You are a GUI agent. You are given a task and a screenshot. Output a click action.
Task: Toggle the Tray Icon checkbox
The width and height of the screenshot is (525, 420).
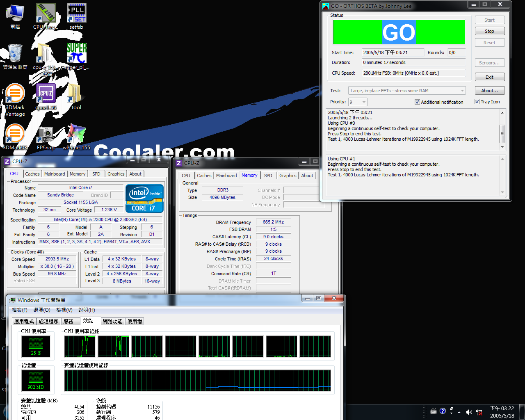[477, 102]
